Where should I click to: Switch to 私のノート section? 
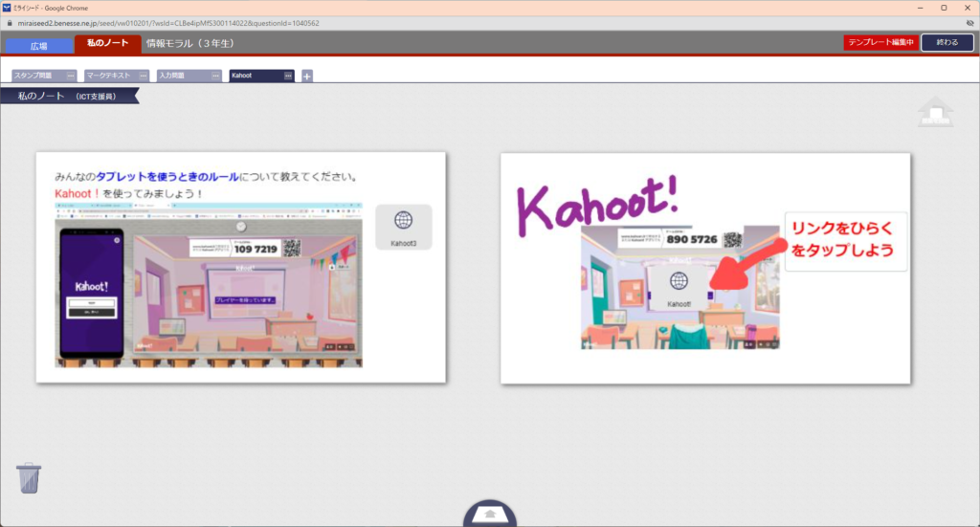click(x=107, y=43)
